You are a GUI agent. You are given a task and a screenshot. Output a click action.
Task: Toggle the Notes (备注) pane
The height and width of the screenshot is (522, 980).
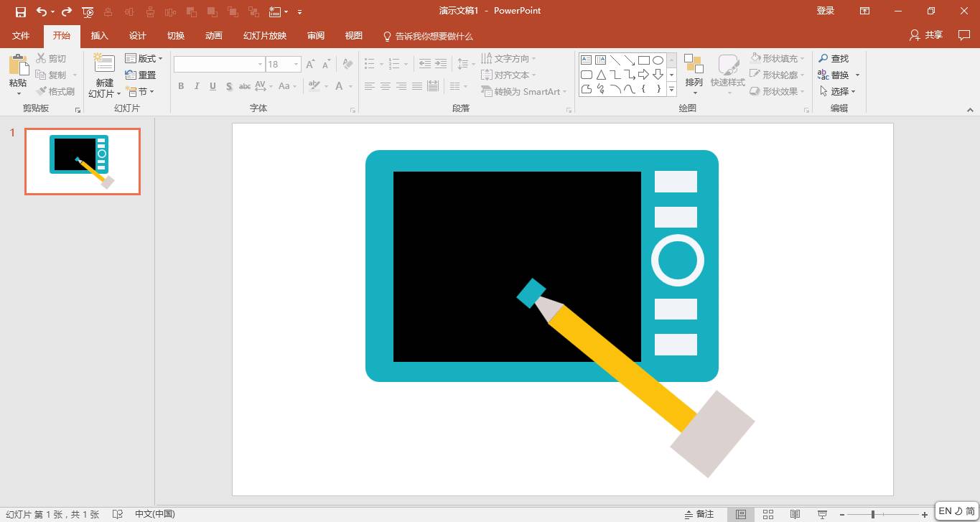click(x=699, y=514)
